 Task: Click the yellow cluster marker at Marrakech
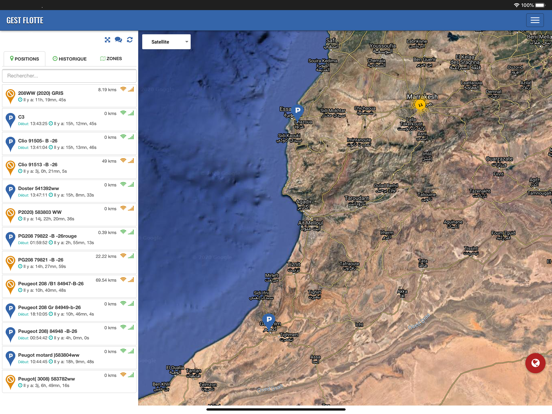[420, 105]
